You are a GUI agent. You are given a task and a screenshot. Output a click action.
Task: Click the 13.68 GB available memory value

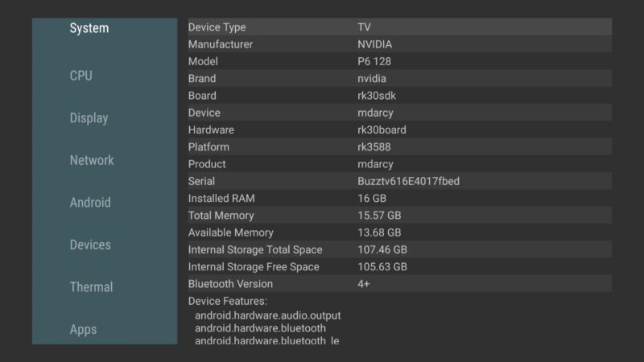(x=379, y=232)
